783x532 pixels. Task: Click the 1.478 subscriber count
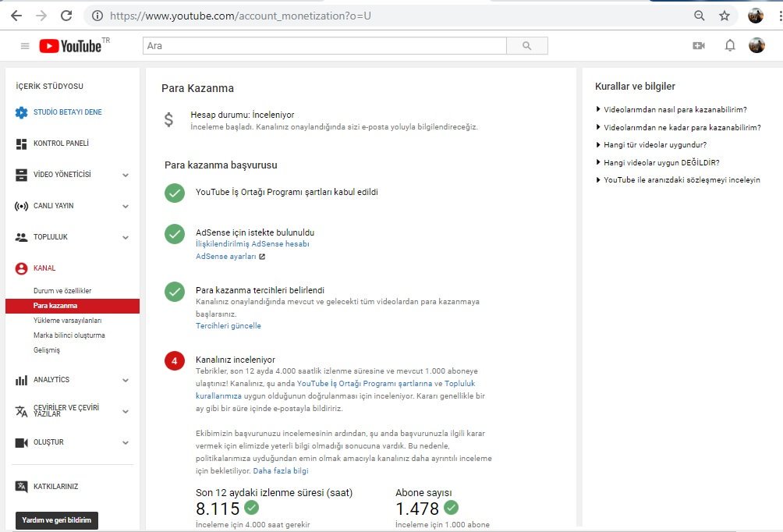coord(417,509)
